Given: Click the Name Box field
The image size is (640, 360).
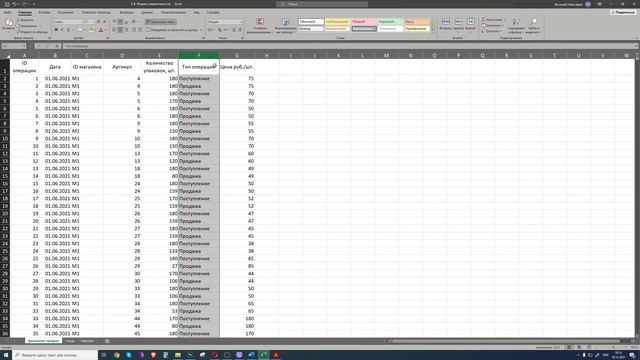Looking at the screenshot, I should 13,46.
